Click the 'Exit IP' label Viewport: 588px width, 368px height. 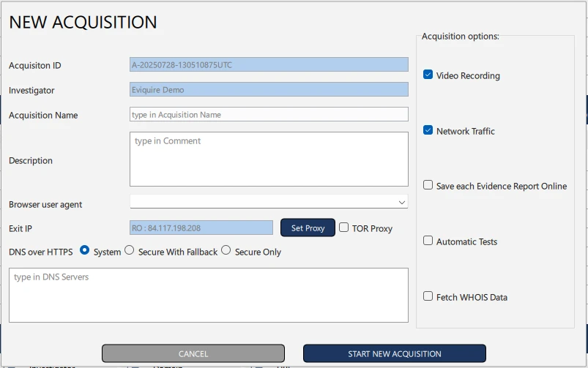(21, 228)
